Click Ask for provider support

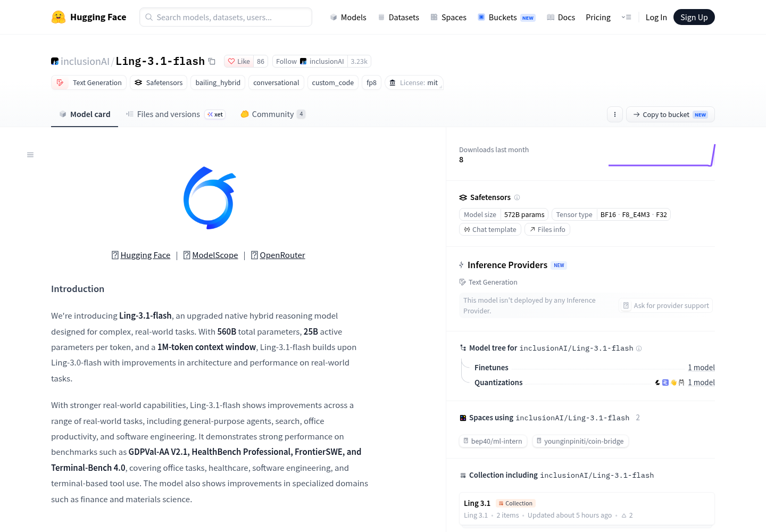(666, 305)
